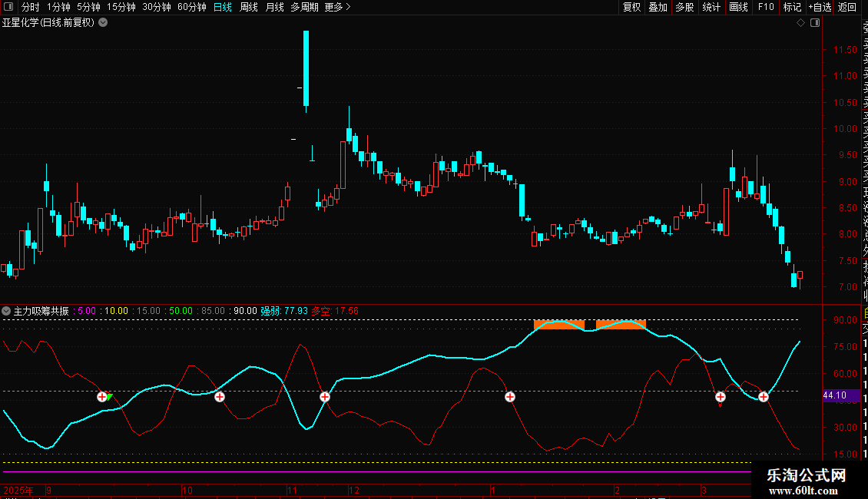The image size is (868, 499).
Task: Click the green 50.00 indicator value
Action: tap(181, 311)
